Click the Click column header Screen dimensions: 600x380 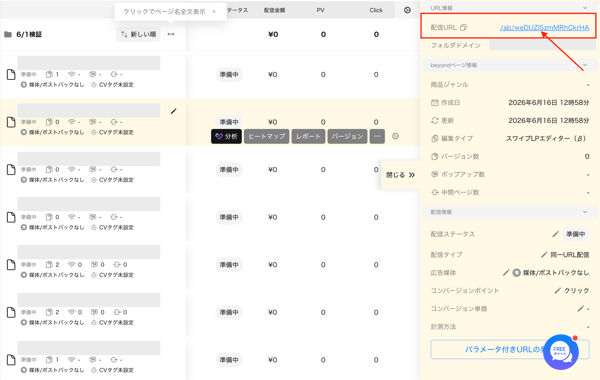[x=376, y=10]
